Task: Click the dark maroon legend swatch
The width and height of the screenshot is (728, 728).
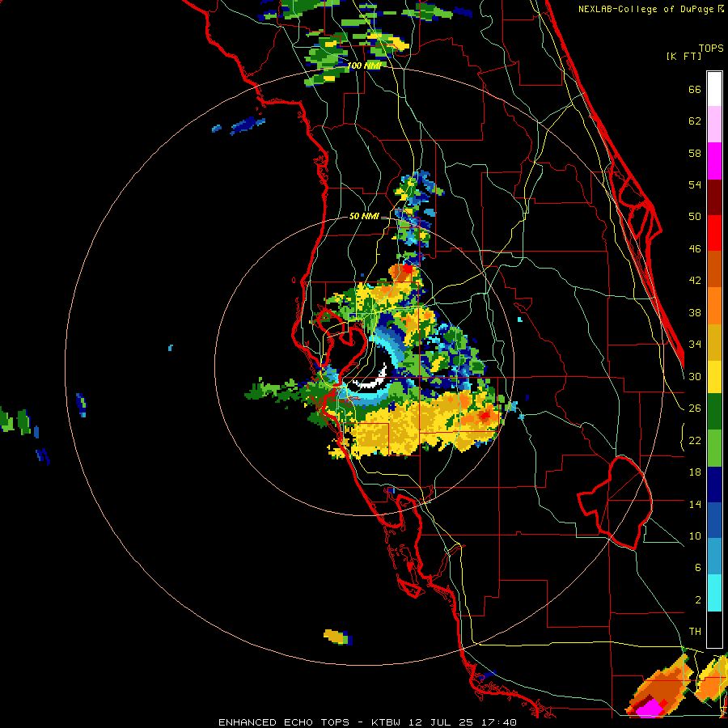Action: tap(714, 197)
